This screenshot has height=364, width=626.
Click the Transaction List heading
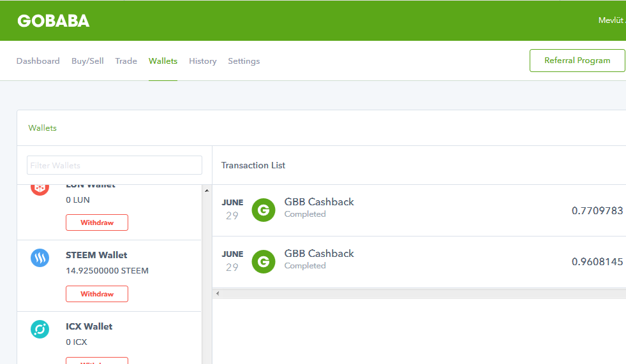pos(253,166)
